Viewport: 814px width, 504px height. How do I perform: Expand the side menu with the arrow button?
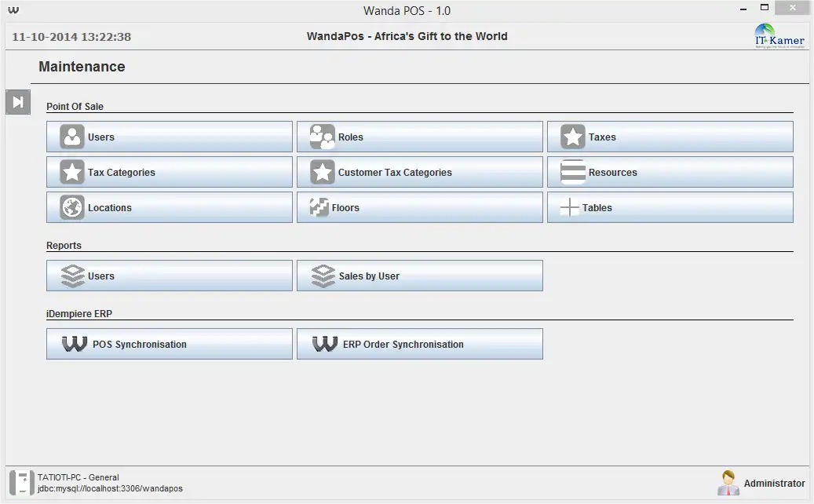(18, 102)
